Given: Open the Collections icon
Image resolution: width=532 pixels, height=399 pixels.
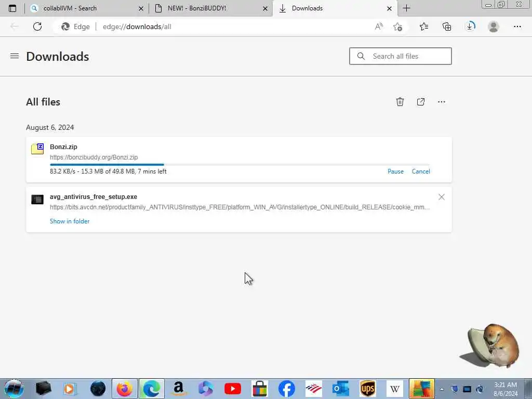Looking at the screenshot, I should click(x=447, y=26).
